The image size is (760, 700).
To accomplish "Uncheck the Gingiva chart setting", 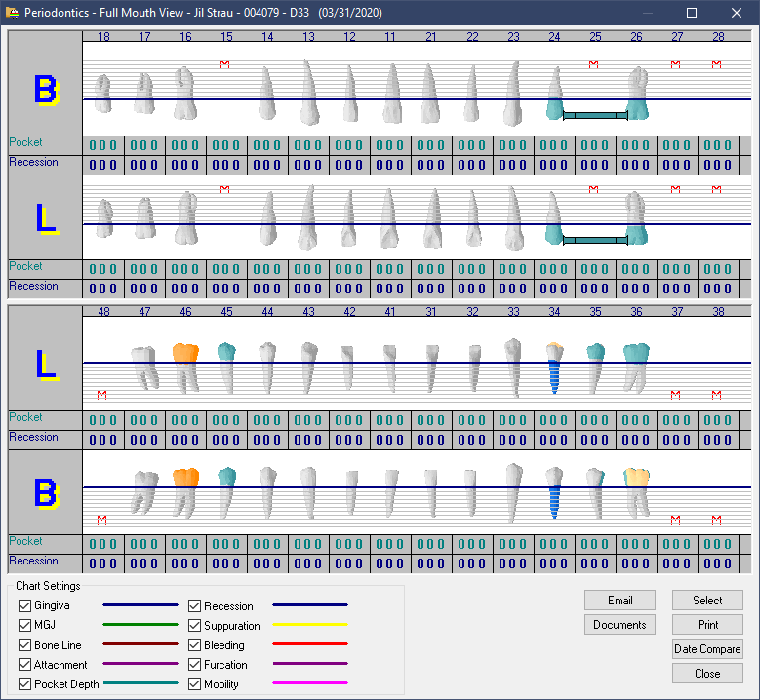I will (x=25, y=606).
